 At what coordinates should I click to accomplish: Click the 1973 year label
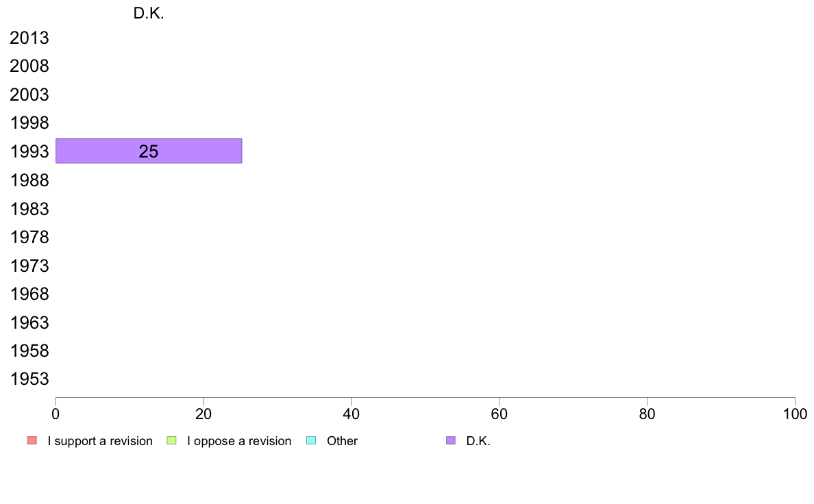tap(29, 266)
